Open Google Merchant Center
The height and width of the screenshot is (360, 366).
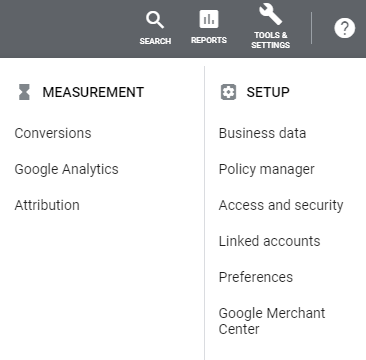272,321
